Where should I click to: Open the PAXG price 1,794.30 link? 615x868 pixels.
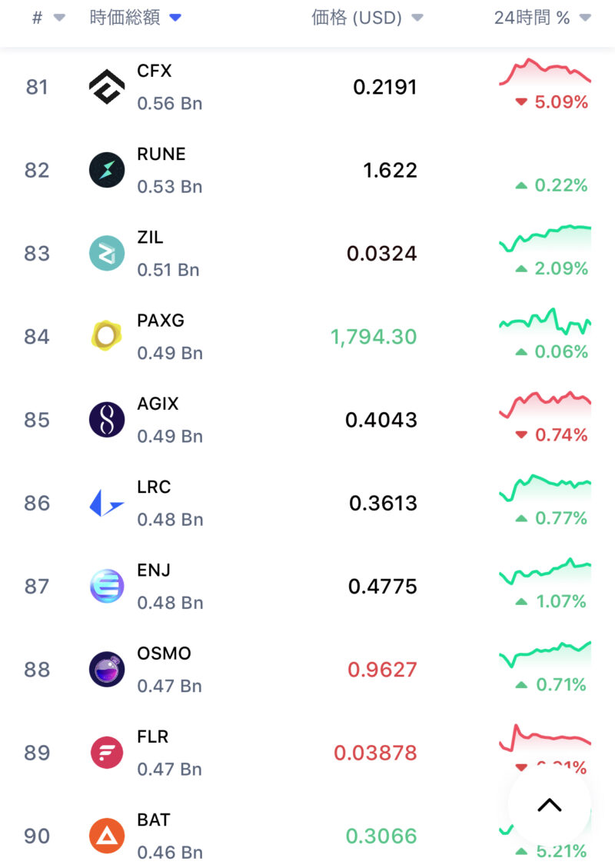(x=374, y=337)
